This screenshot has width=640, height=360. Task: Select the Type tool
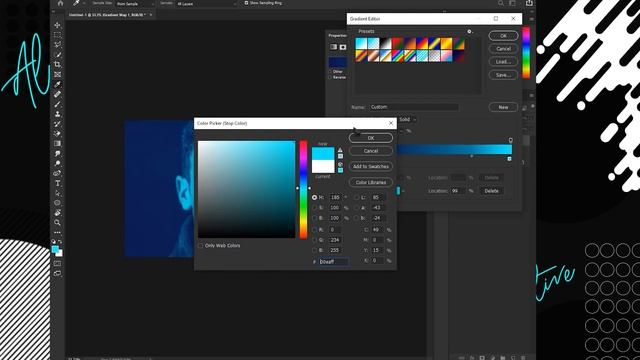(58, 183)
